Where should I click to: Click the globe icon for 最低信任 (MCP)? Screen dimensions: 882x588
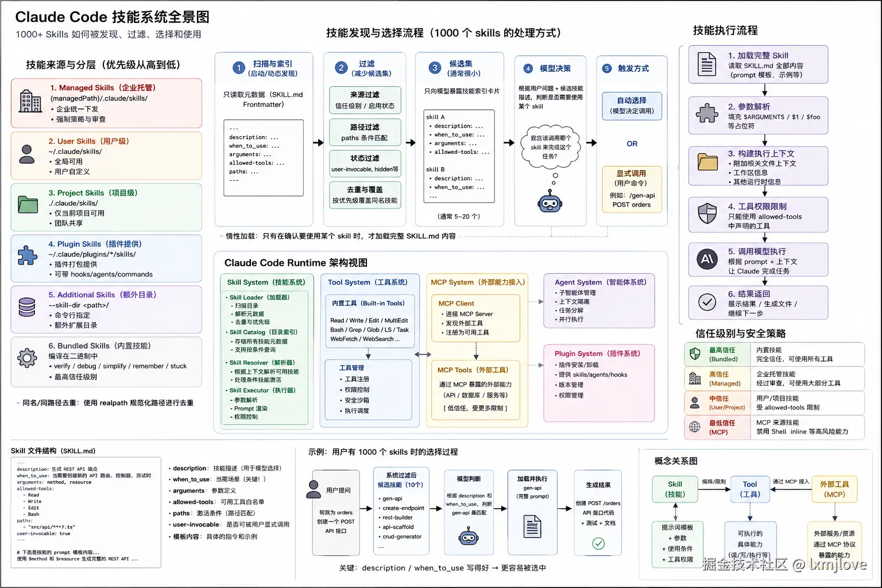(695, 427)
